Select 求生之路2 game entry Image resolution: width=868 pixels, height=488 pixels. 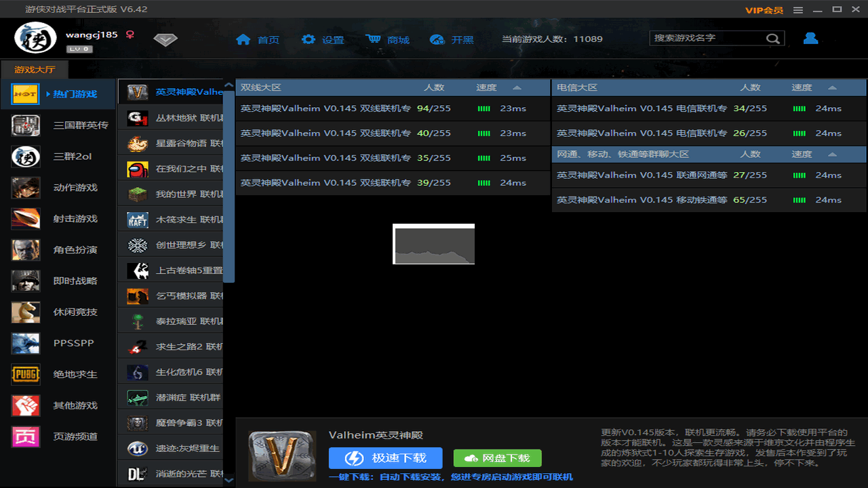170,347
